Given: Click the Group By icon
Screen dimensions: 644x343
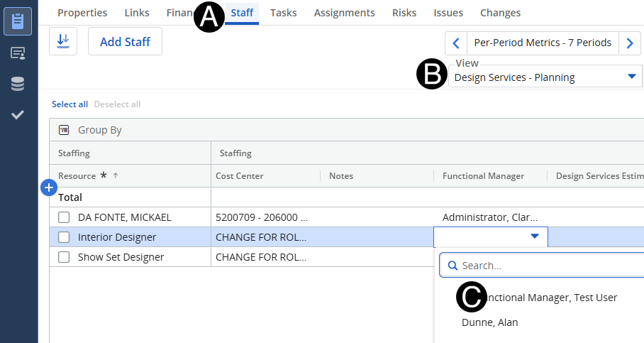Looking at the screenshot, I should (x=64, y=130).
